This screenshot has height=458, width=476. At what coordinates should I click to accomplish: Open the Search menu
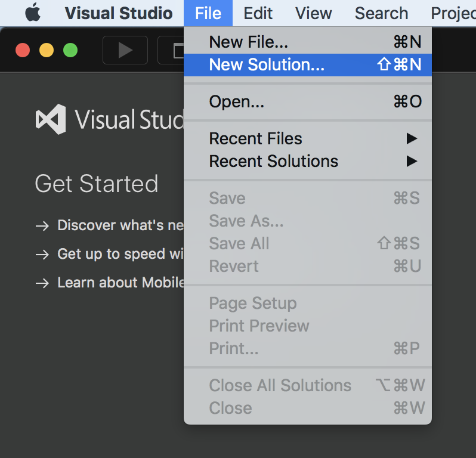pyautogui.click(x=381, y=13)
